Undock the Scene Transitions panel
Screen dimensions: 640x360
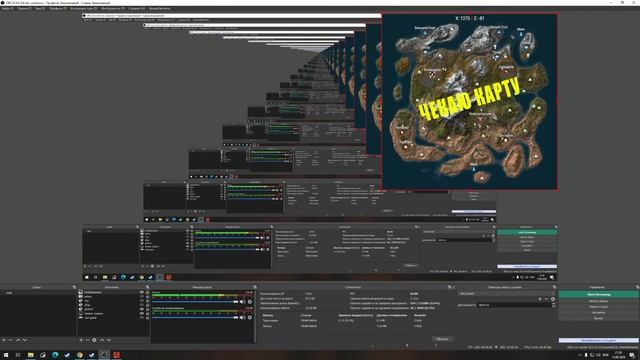point(555,287)
